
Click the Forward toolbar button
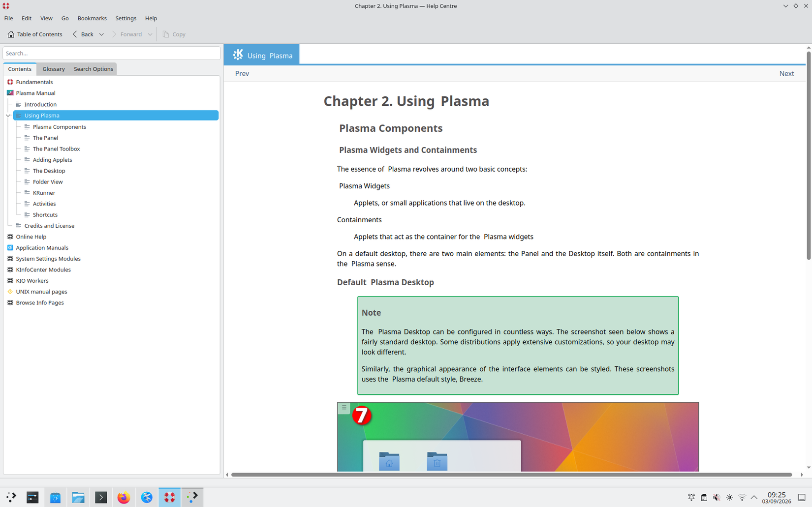pos(126,34)
